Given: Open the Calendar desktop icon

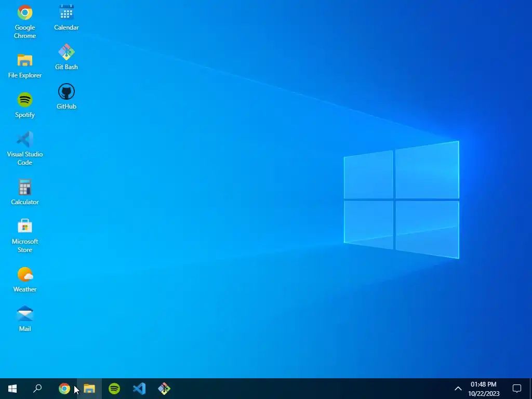Looking at the screenshot, I should coord(66,18).
